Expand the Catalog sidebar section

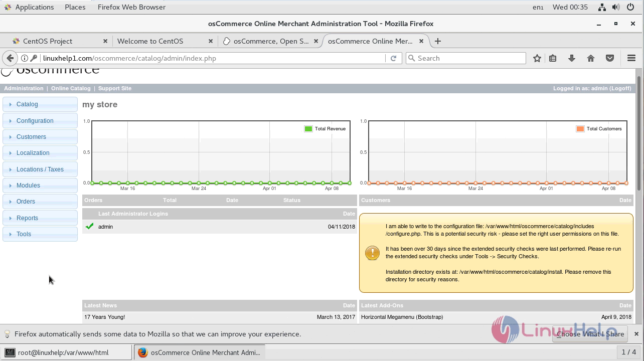(x=40, y=104)
